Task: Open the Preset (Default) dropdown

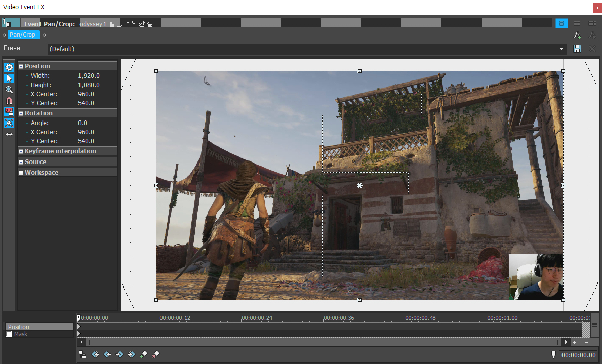Action: click(x=307, y=49)
